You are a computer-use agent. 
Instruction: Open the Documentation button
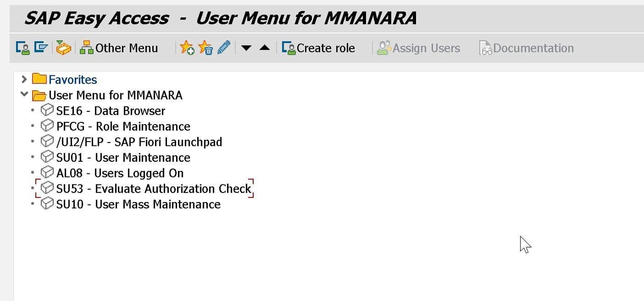coord(526,48)
